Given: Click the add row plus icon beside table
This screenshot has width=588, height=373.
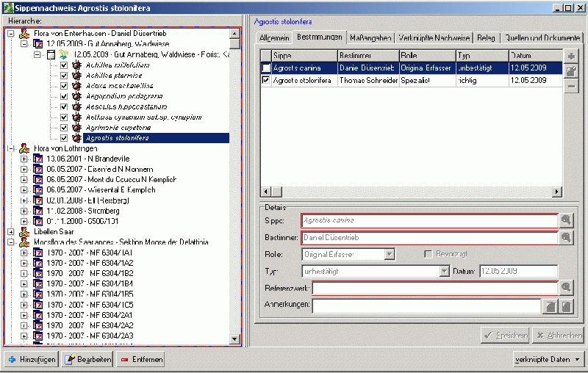Looking at the screenshot, I should (x=572, y=57).
